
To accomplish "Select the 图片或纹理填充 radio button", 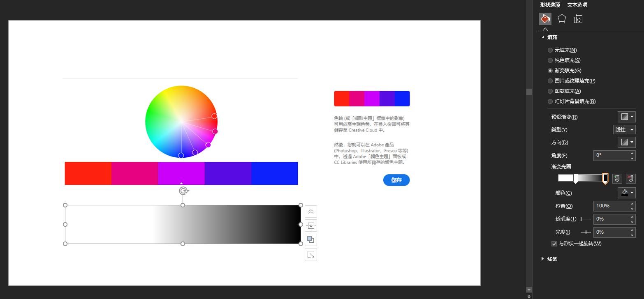I will [x=550, y=81].
